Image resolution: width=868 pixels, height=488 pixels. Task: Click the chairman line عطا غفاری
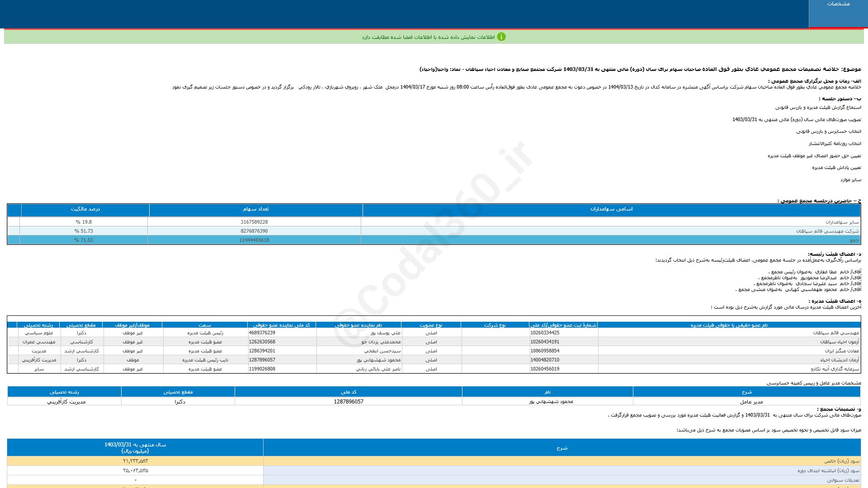[815, 272]
